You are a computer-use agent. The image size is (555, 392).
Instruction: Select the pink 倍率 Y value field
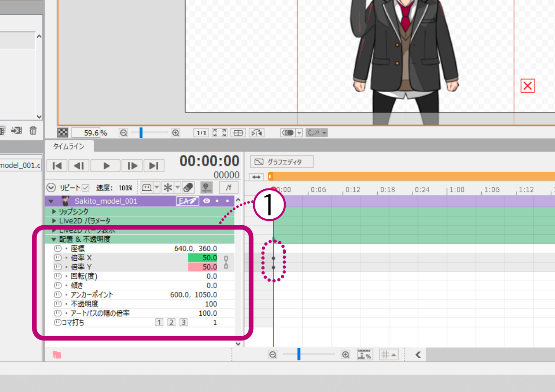coord(203,267)
